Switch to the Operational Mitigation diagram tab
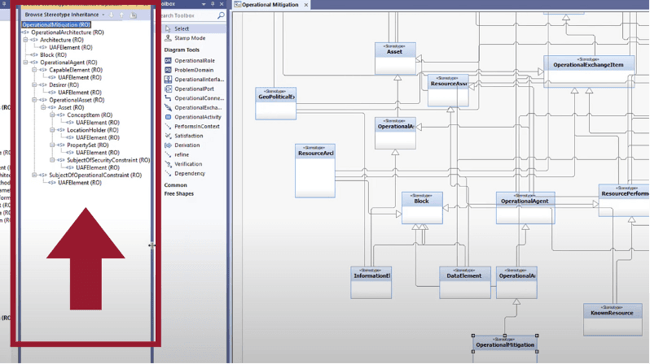 [x=270, y=5]
